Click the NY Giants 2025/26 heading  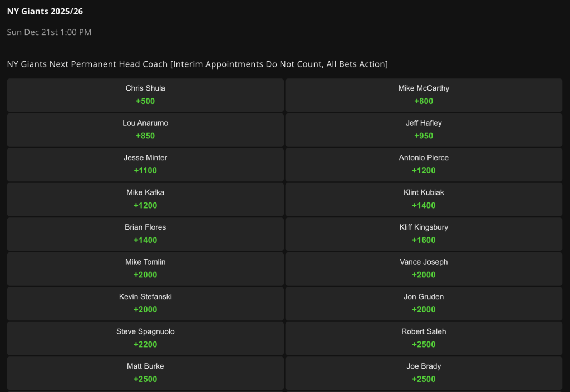(x=45, y=11)
